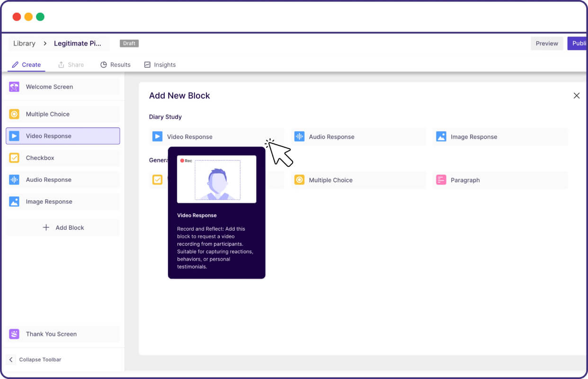588x379 pixels.
Task: Click the share upload icon
Action: 61,64
